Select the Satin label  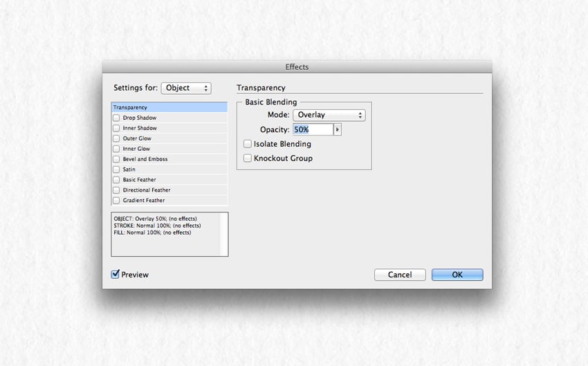click(129, 170)
